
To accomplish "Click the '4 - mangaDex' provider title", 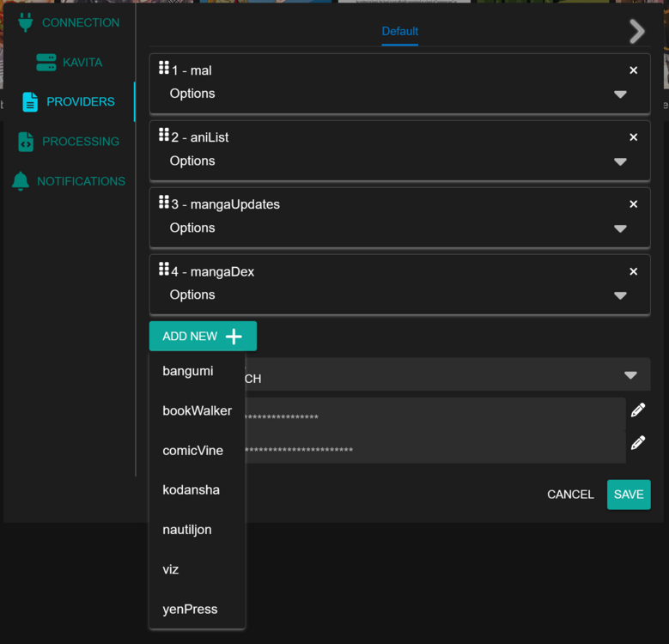I will (213, 271).
